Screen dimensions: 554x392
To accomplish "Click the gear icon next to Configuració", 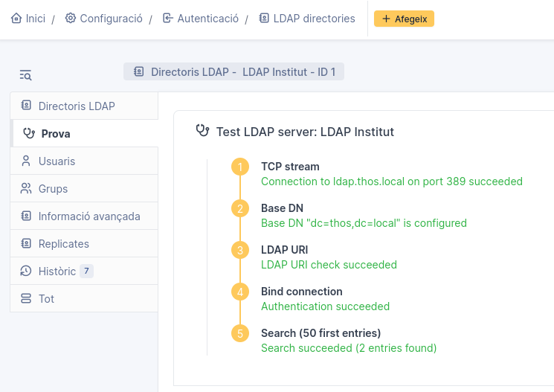I will (x=71, y=18).
